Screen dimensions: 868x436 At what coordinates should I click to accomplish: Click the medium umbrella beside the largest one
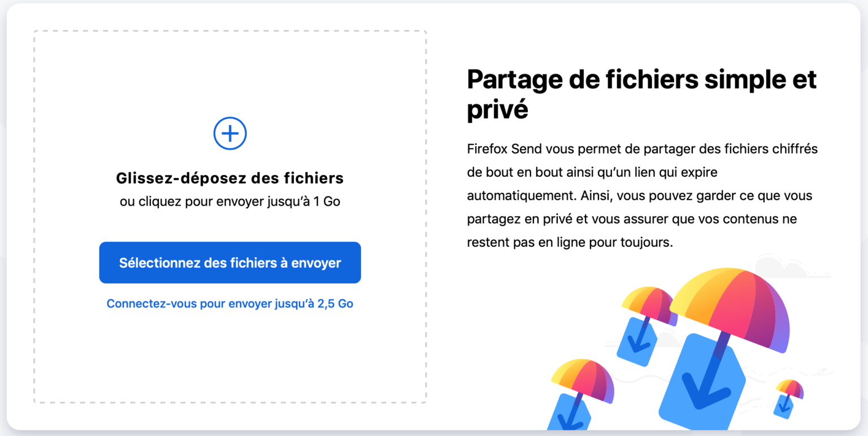[649, 305]
